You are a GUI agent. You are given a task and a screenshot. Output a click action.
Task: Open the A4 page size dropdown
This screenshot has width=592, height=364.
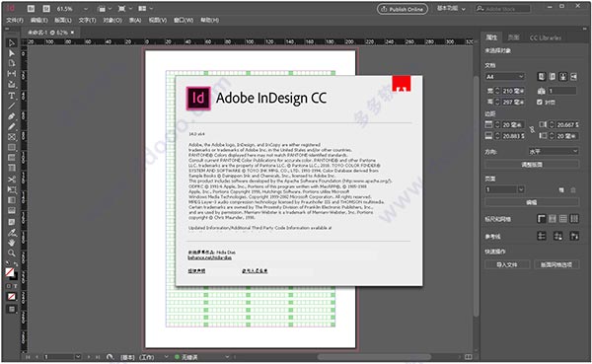(x=505, y=77)
